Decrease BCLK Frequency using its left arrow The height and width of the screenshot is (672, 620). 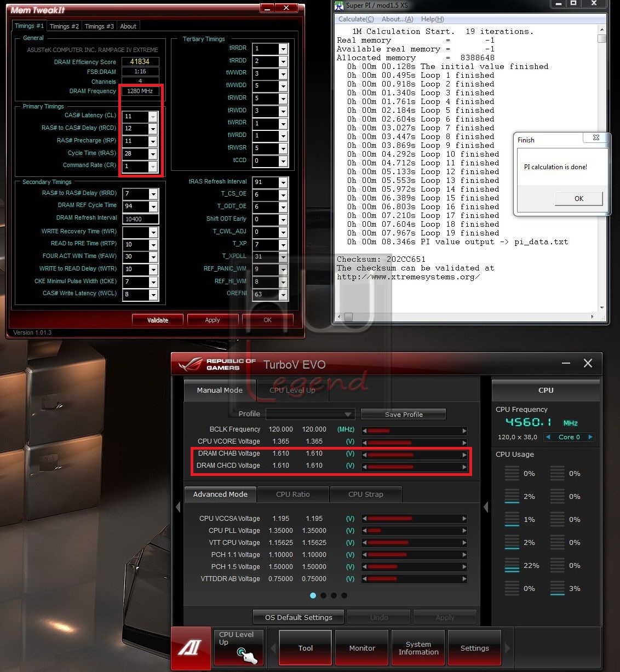[x=364, y=430]
